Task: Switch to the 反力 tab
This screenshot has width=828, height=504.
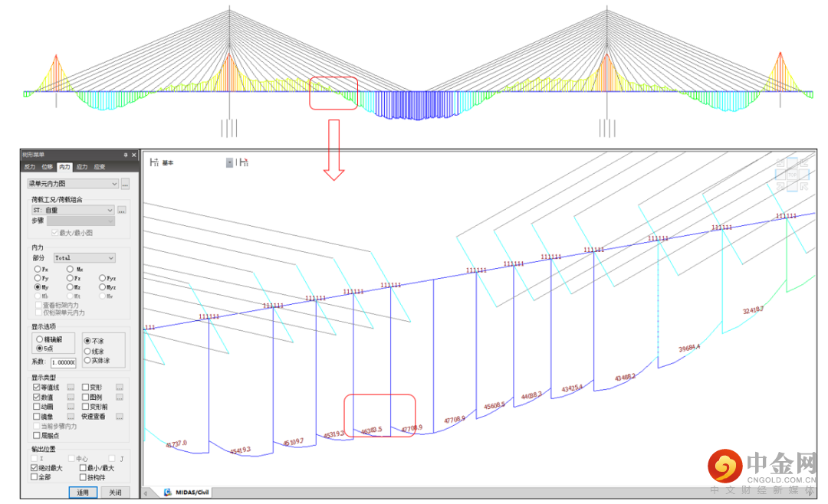Action: coord(30,167)
